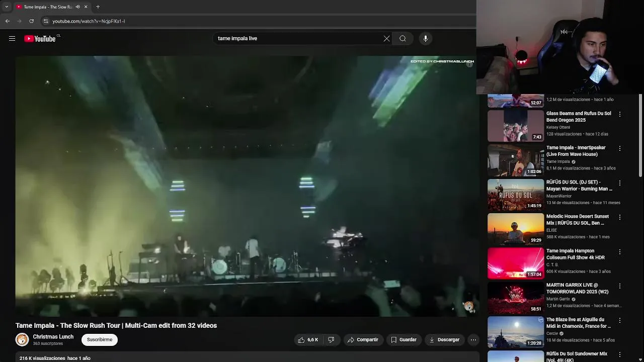Click the info card icon on the video
Image resolution: width=644 pixels, height=362 pixels.
point(469,64)
